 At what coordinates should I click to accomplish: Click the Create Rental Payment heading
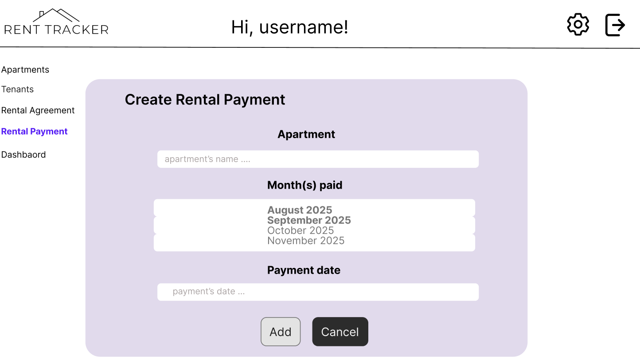coord(205,100)
